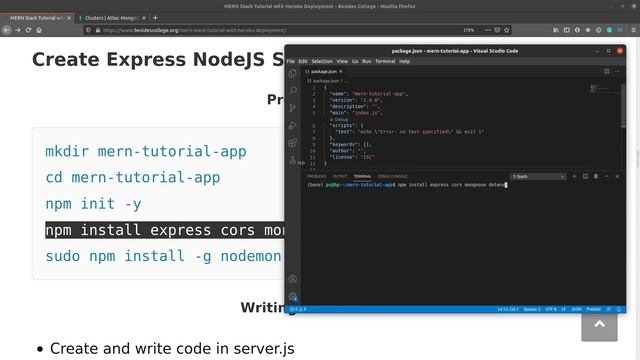Screen dimensions: 640x360
Task: Open the File menu in VS Code
Action: pos(291,61)
